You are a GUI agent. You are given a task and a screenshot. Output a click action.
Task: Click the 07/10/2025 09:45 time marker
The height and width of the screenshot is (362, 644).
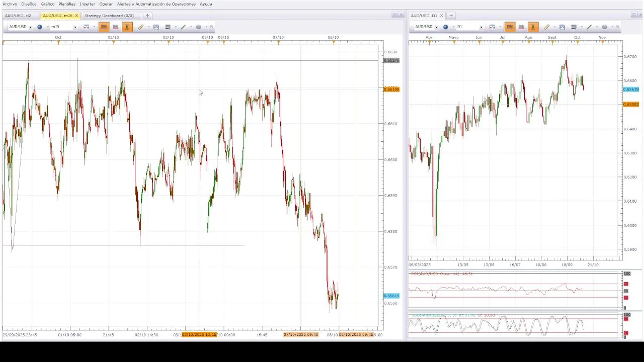[x=301, y=334]
